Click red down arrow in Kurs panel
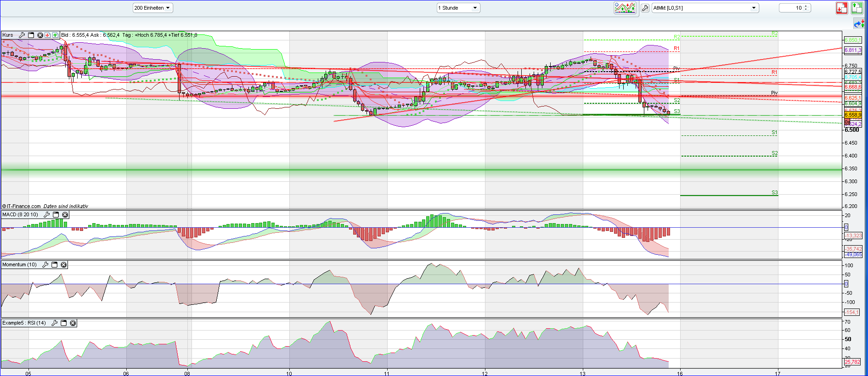 point(47,35)
